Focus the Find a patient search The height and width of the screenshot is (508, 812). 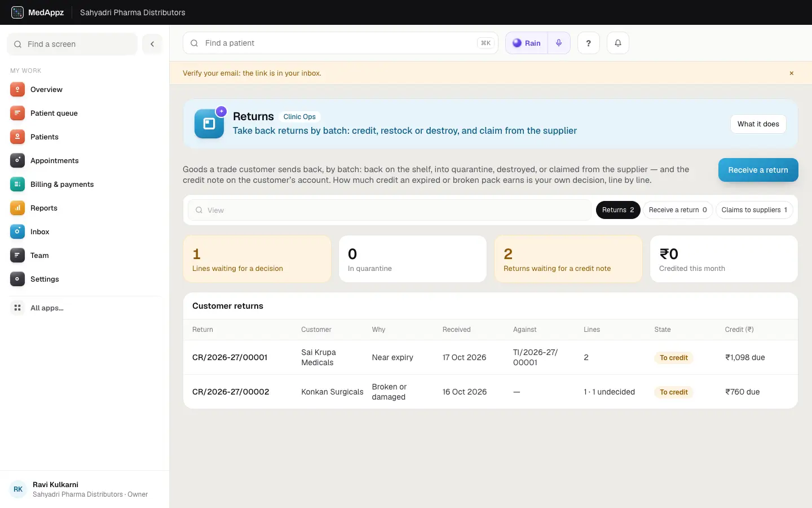tap(341, 43)
